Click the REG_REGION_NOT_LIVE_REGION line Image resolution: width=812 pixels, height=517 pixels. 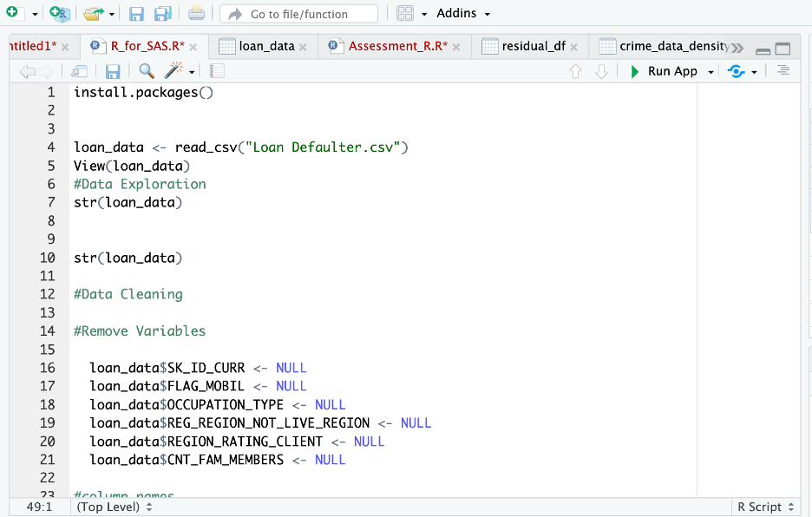[x=260, y=422]
